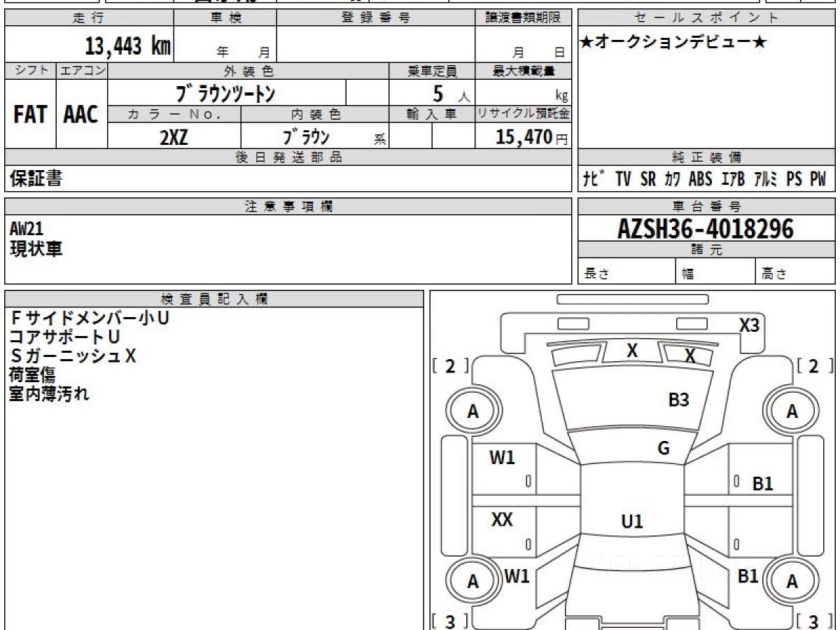
Task: Click the 走行 header cell
Action: [88, 18]
